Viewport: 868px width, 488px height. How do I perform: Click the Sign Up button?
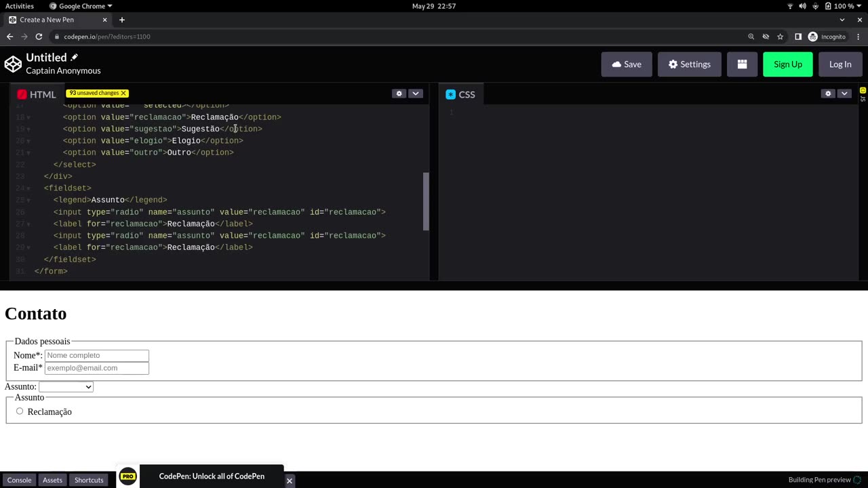pyautogui.click(x=788, y=64)
